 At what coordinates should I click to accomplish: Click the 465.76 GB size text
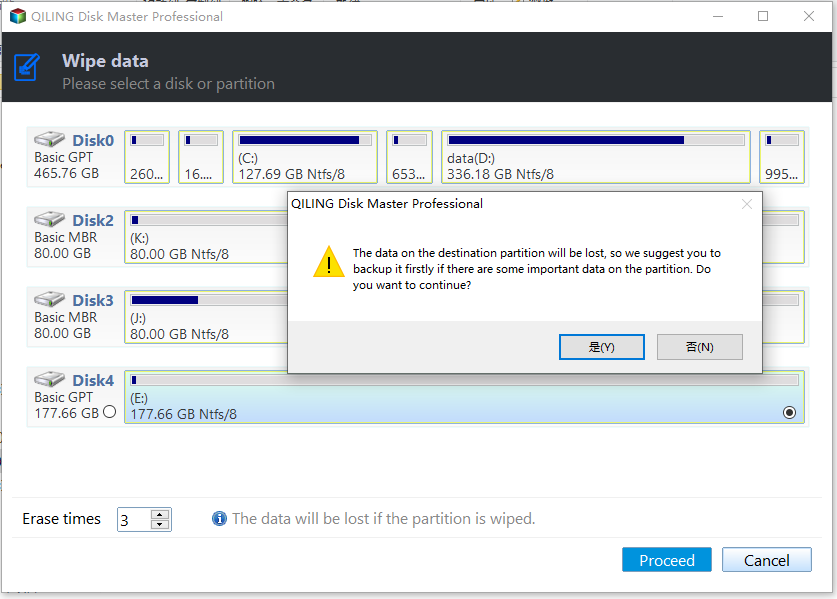66,174
